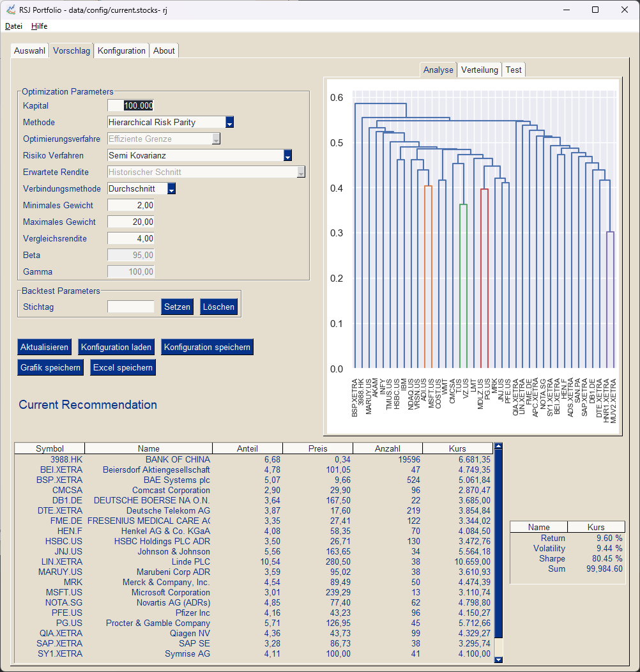Viewport: 640px width, 672px height.
Task: Click the table scrollbar down arrow
Action: point(498,660)
